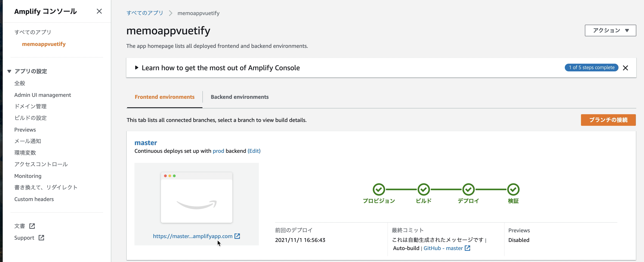Open Admin UI management
The image size is (644, 262).
(42, 95)
